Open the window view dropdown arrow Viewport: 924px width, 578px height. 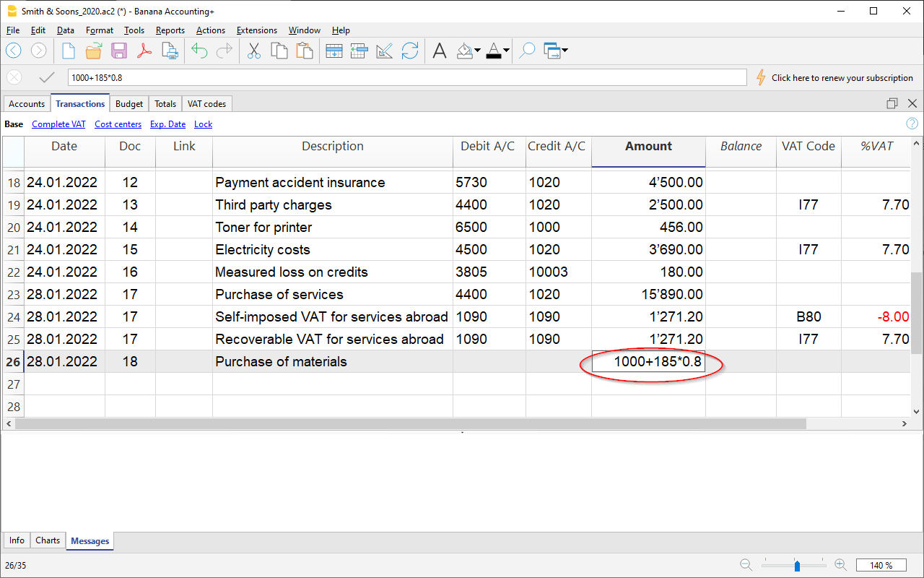[x=564, y=51]
